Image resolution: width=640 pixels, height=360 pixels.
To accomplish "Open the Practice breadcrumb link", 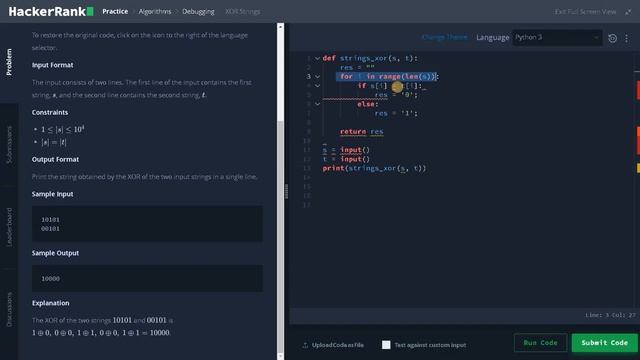I will pyautogui.click(x=115, y=11).
